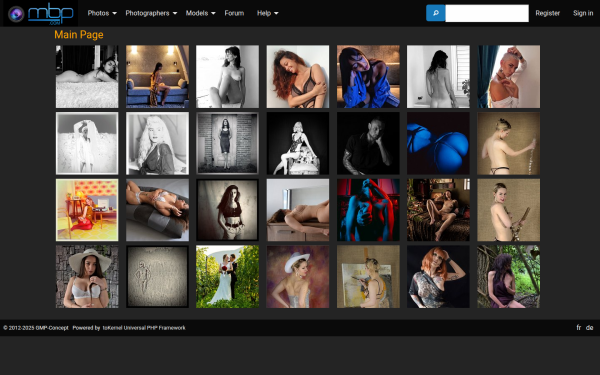
Task: Click the magnifier search button
Action: coord(435,13)
